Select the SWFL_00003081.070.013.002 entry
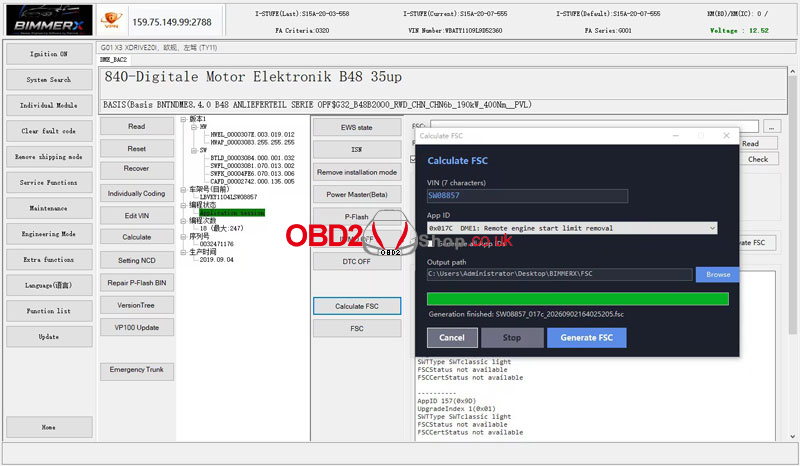The height and width of the screenshot is (466, 800). (252, 166)
